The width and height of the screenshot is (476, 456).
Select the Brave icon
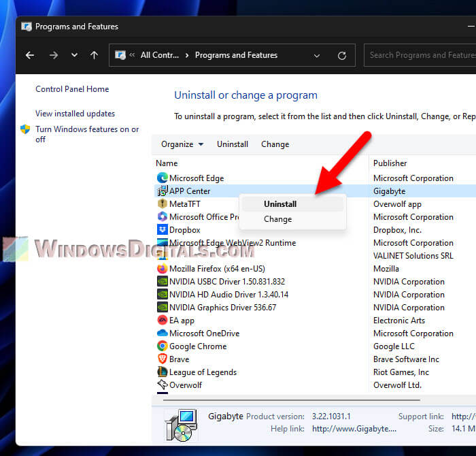click(x=163, y=359)
